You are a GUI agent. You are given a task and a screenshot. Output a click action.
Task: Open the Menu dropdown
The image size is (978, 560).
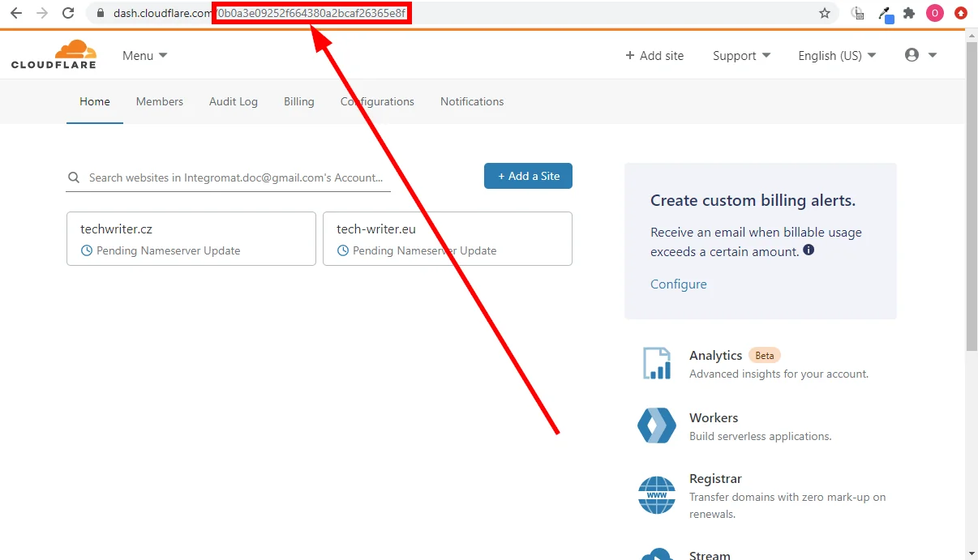coord(144,55)
